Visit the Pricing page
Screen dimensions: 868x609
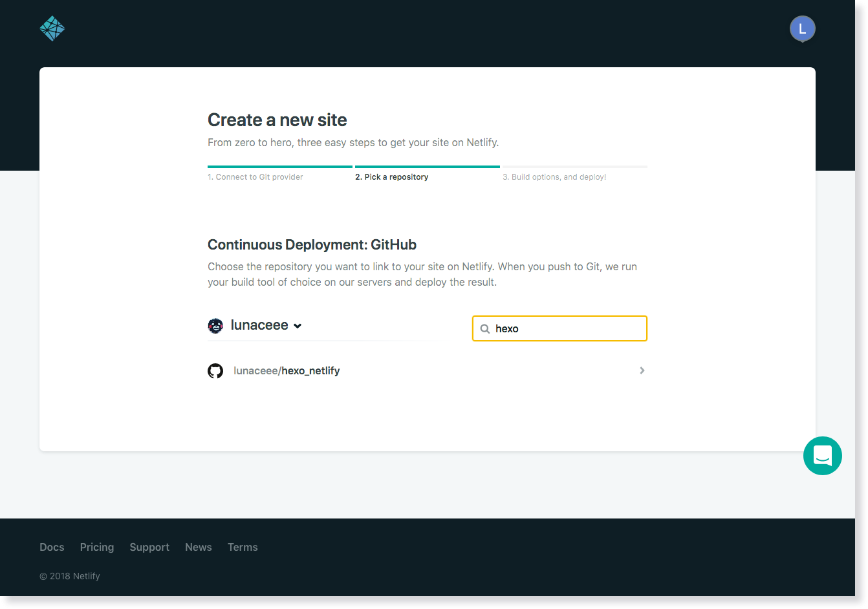coord(96,547)
